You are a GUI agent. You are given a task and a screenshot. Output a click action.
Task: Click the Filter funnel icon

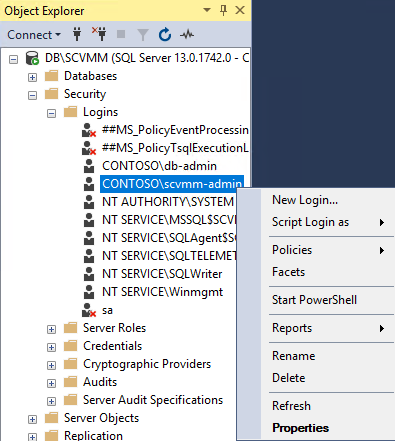(143, 35)
